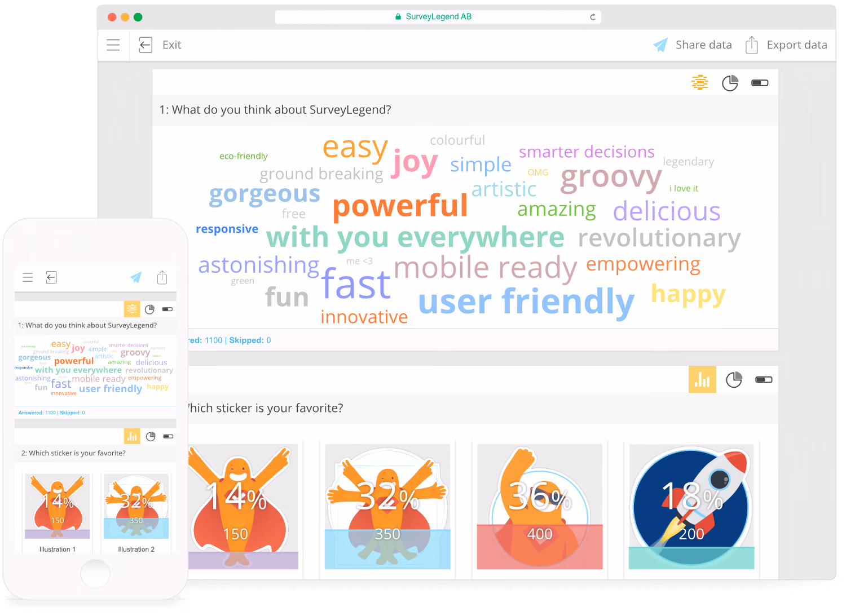Screen dimensions: 846x616
Task: Tap pie chart icon for phone question 1
Action: (x=149, y=309)
